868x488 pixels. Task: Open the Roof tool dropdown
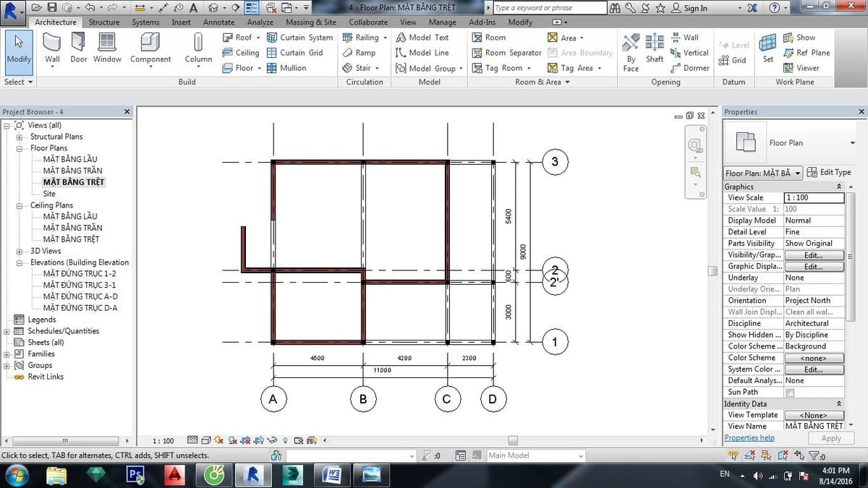coord(258,38)
